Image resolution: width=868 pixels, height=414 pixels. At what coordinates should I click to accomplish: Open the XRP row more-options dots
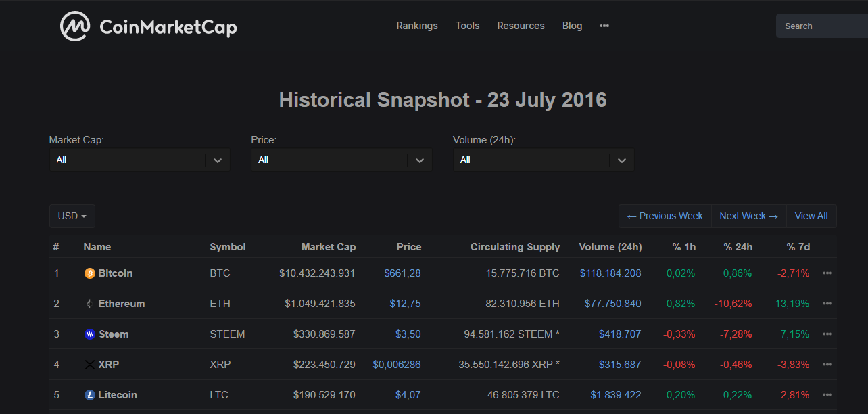click(827, 365)
